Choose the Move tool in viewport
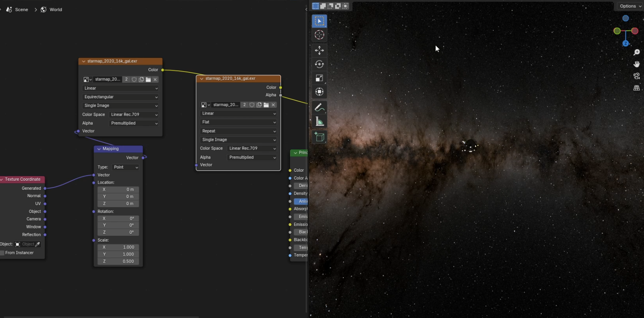 (x=320, y=51)
